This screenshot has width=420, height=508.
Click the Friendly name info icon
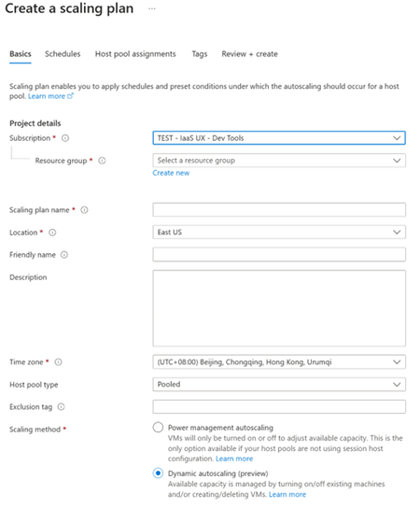[64, 255]
